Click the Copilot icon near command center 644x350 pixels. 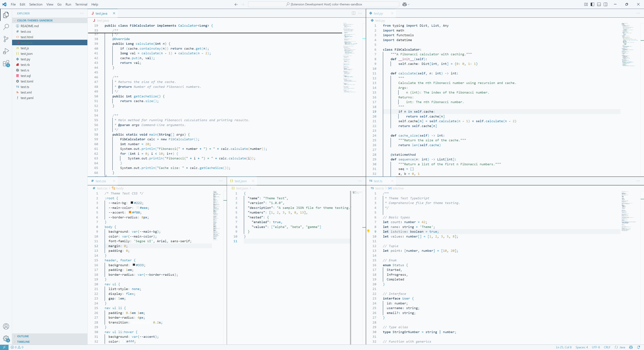click(x=404, y=4)
